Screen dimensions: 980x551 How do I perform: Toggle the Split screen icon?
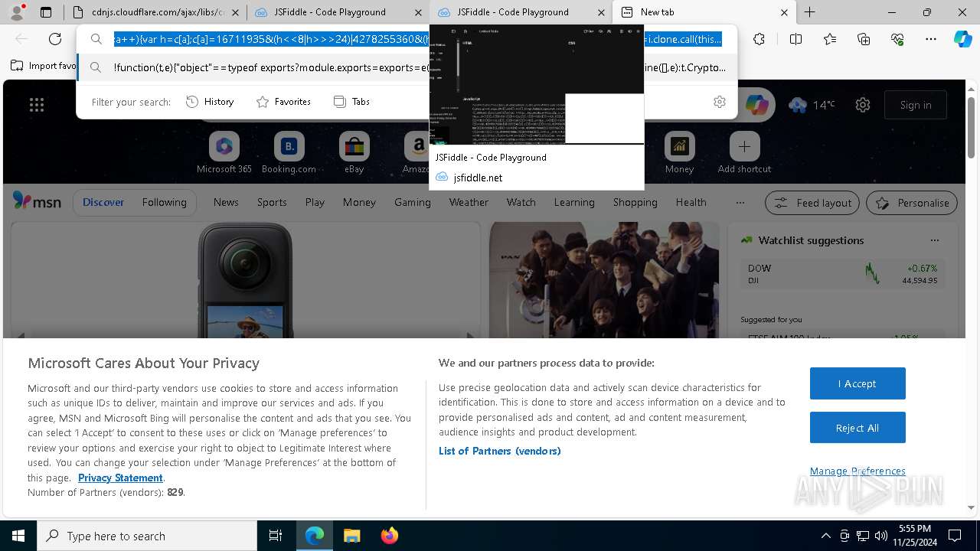tap(795, 39)
